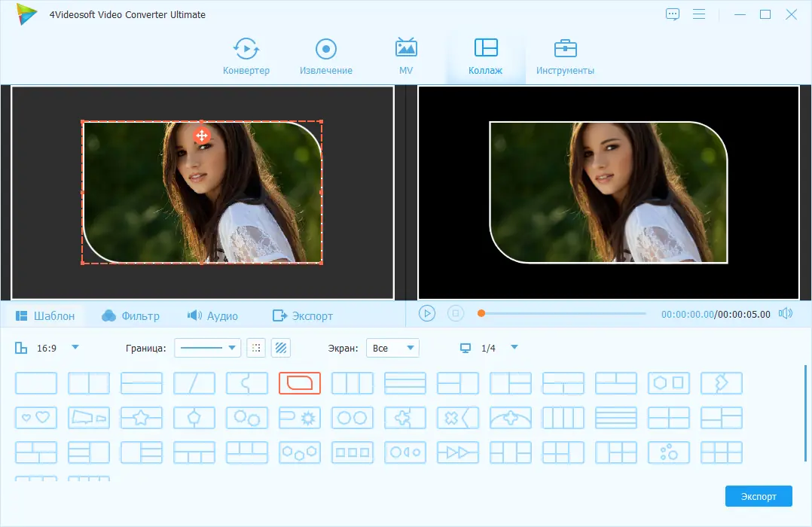Select the hearts collage template

(36, 416)
